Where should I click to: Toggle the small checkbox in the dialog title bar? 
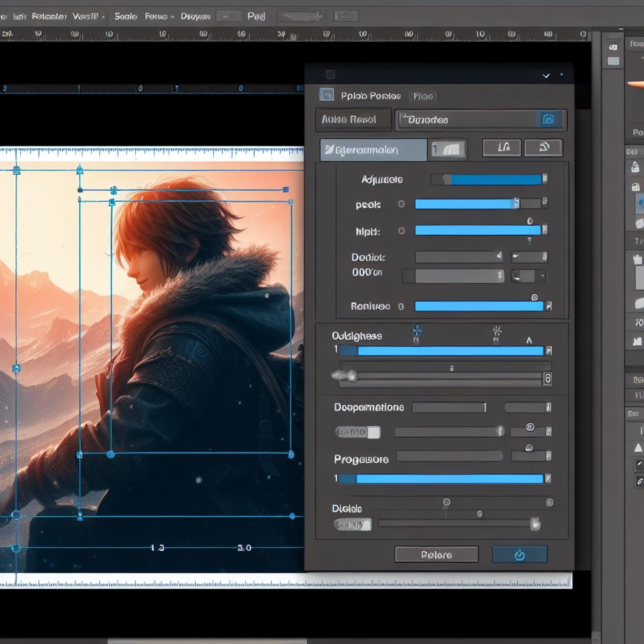[x=330, y=74]
